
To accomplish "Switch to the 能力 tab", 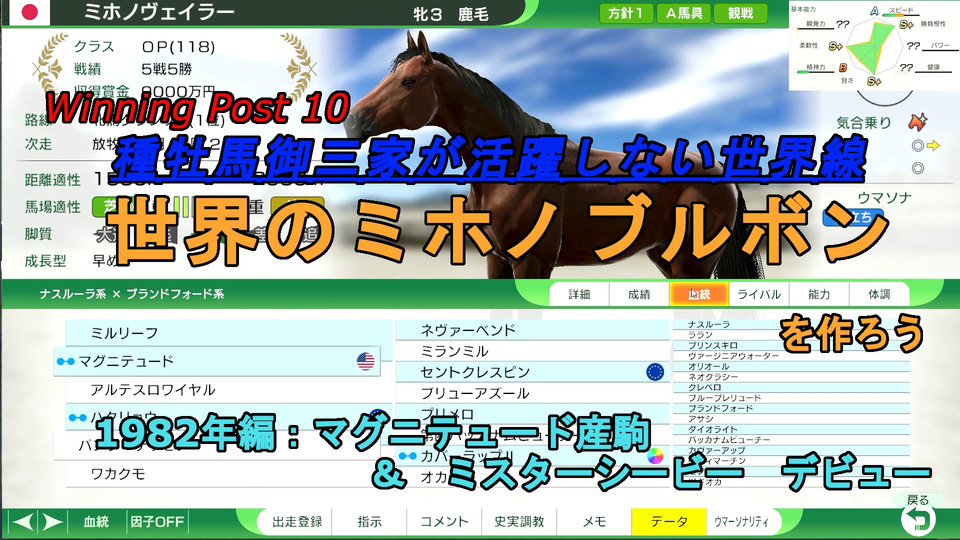I will point(819,294).
